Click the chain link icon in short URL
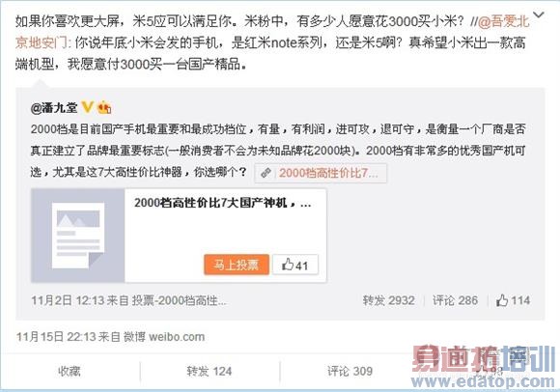Viewport: 560px width, 392px height. click(266, 173)
